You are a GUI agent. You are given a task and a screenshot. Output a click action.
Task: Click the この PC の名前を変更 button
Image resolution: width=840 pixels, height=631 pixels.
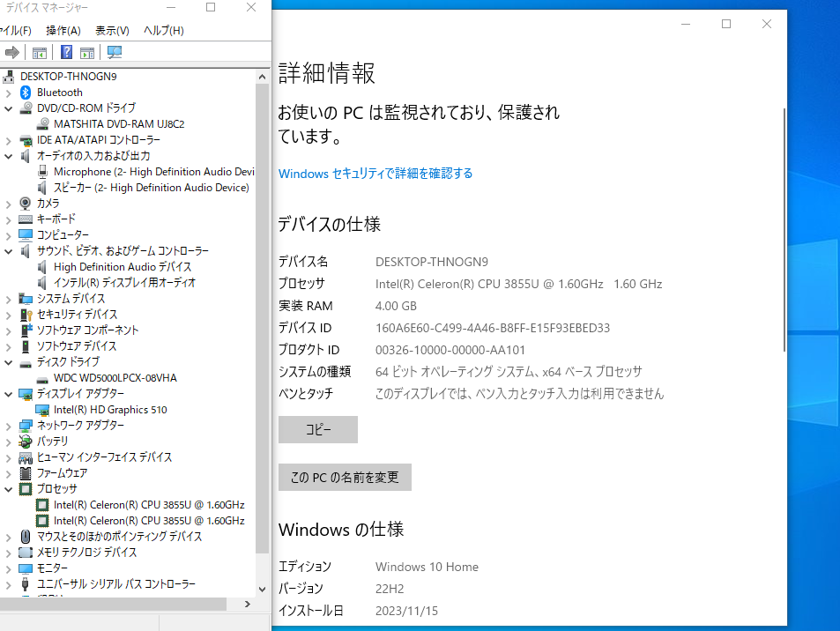click(x=345, y=478)
